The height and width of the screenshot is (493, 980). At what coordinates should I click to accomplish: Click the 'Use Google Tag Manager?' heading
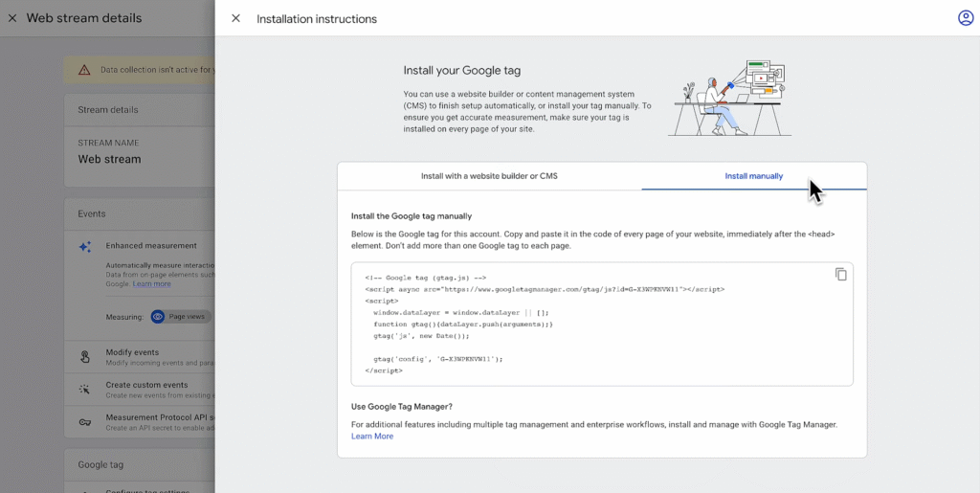tap(402, 407)
